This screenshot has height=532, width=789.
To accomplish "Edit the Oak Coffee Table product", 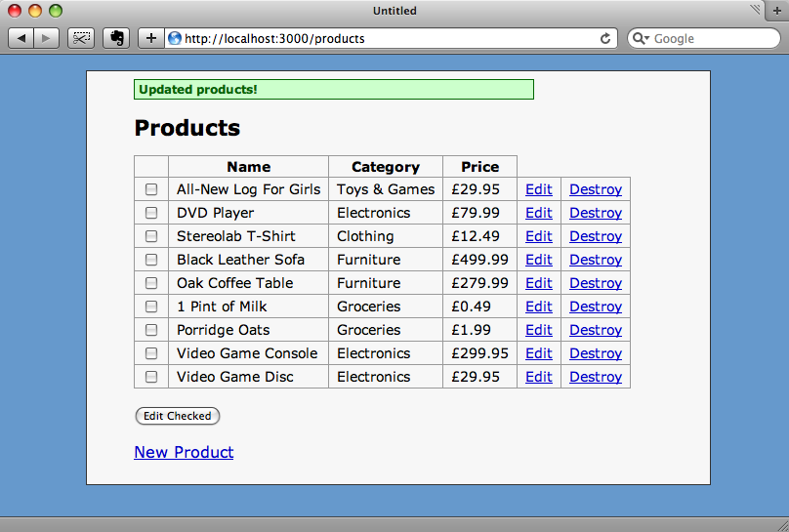I will click(x=538, y=282).
